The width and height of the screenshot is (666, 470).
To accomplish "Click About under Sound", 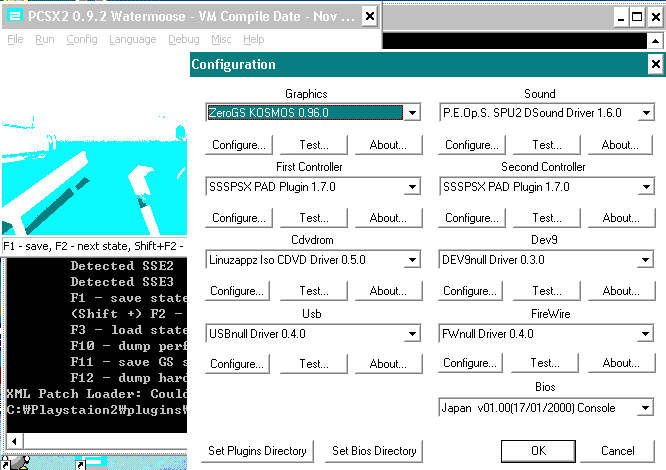I will click(620, 145).
